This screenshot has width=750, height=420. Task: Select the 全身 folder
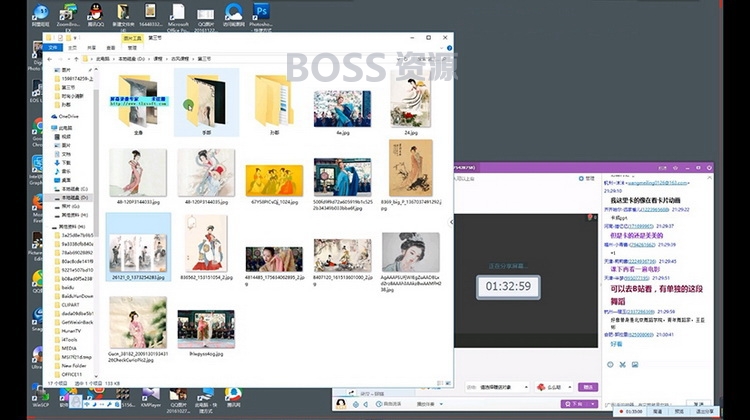click(138, 102)
